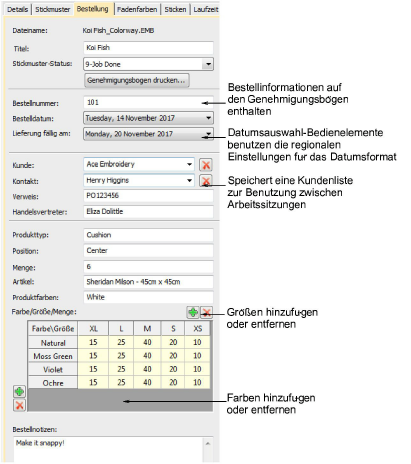Add a size column with green plus
Viewport: 411px width, 464px height.
click(193, 312)
